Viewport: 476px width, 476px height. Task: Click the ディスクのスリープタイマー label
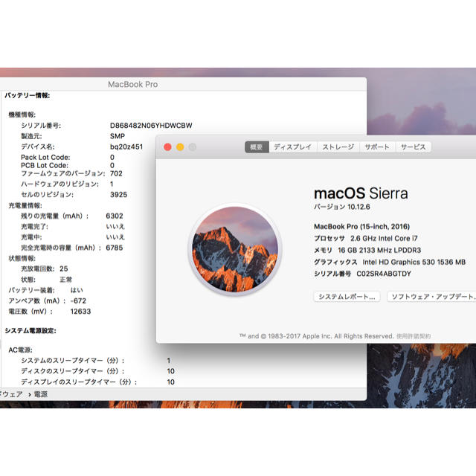pyautogui.click(x=73, y=371)
